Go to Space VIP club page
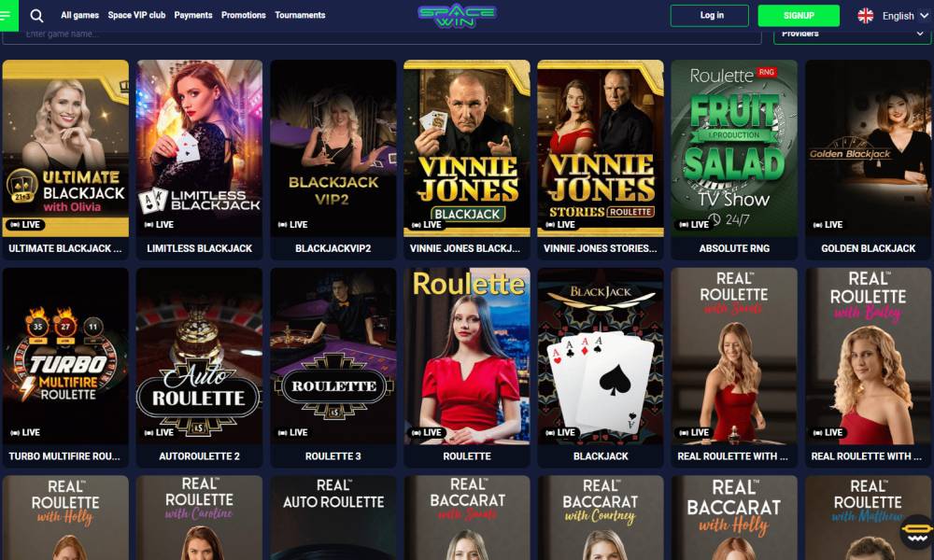Image resolution: width=934 pixels, height=560 pixels. point(136,15)
